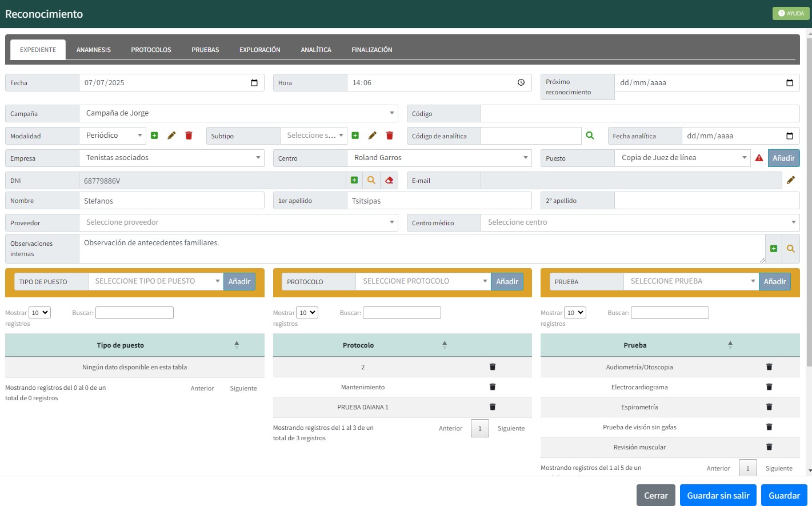The image size is (812, 506).
Task: Click the Guardar button
Action: tap(784, 495)
